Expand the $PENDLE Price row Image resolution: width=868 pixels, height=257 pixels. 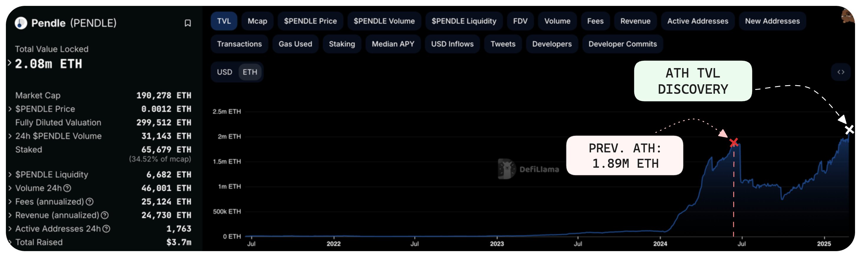click(10, 109)
